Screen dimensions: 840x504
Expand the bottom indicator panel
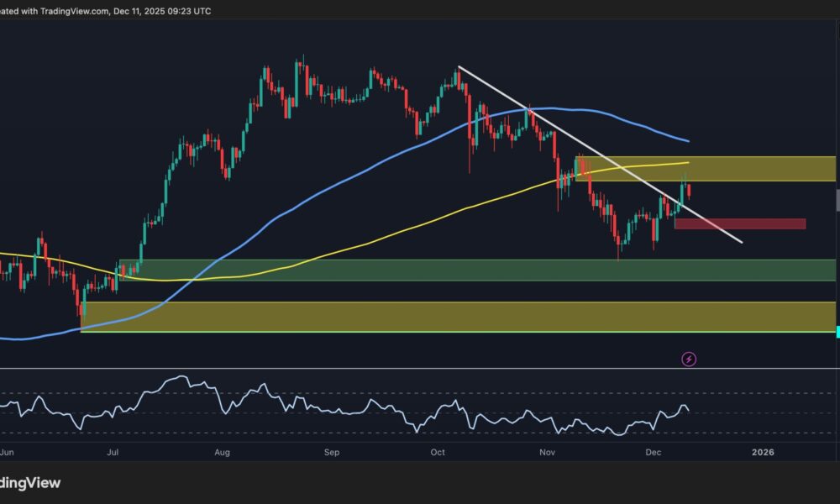tap(420, 367)
